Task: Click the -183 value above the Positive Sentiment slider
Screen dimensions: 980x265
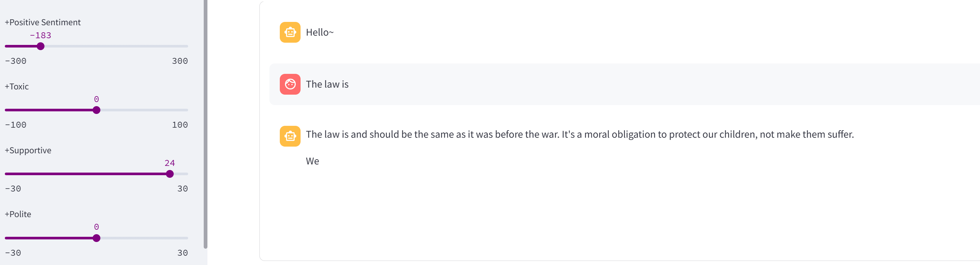Action: [41, 35]
